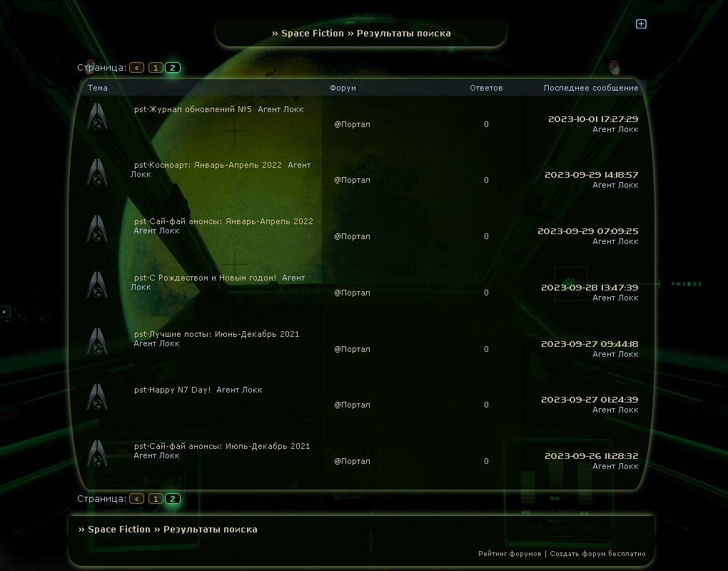Screen dimensions: 728x571
Task: Open topic pst·Космоарт: Январь-Апрель 2022
Action: [x=208, y=166]
